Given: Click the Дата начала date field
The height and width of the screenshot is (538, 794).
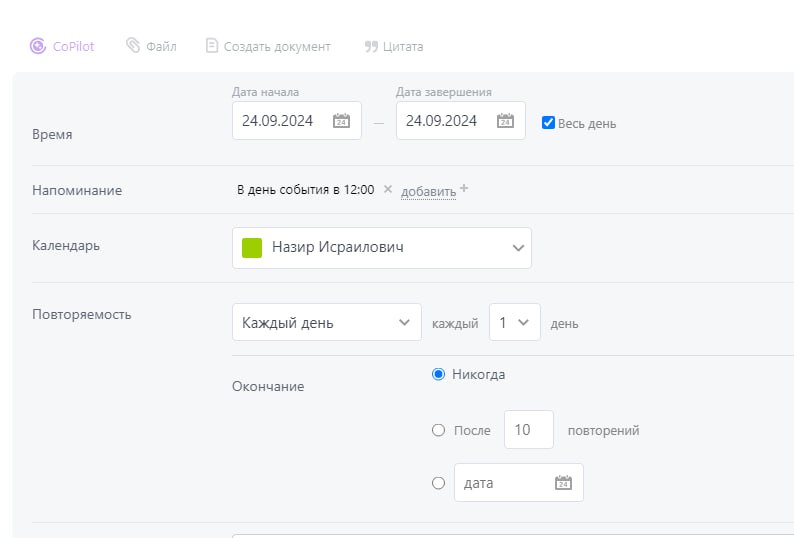Looking at the screenshot, I should point(279,121).
